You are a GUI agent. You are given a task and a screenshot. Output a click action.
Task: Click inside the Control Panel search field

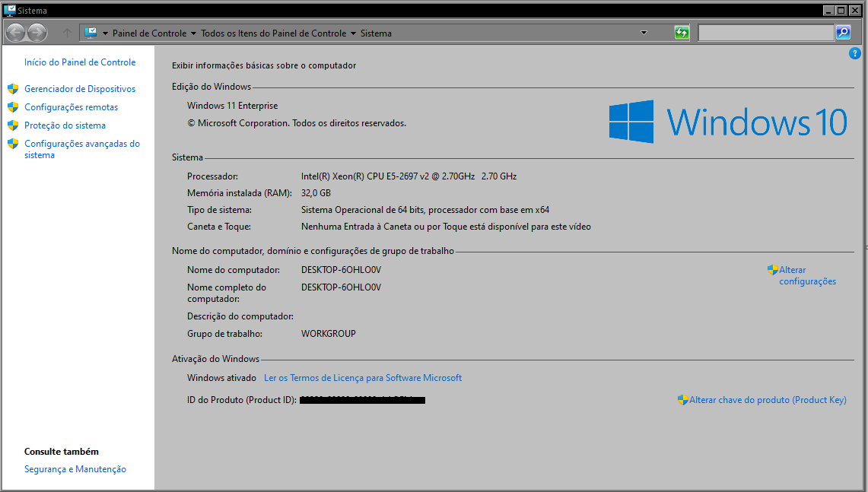(x=766, y=33)
